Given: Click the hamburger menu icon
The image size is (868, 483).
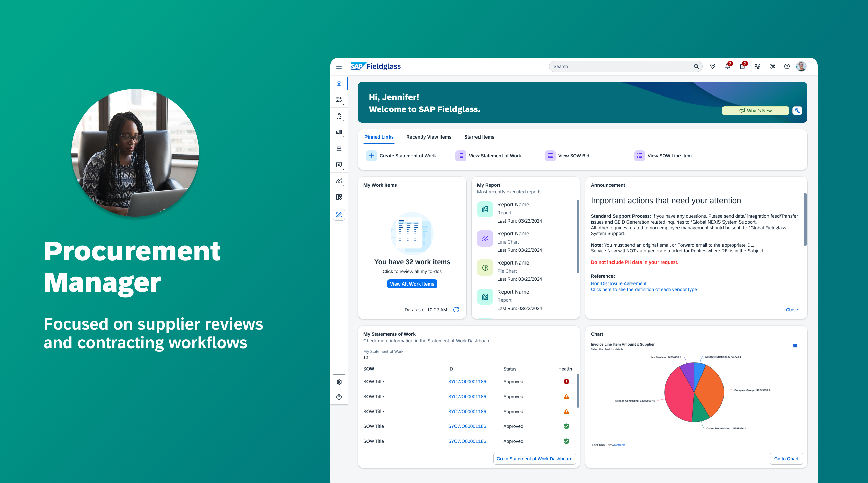Looking at the screenshot, I should coord(339,67).
